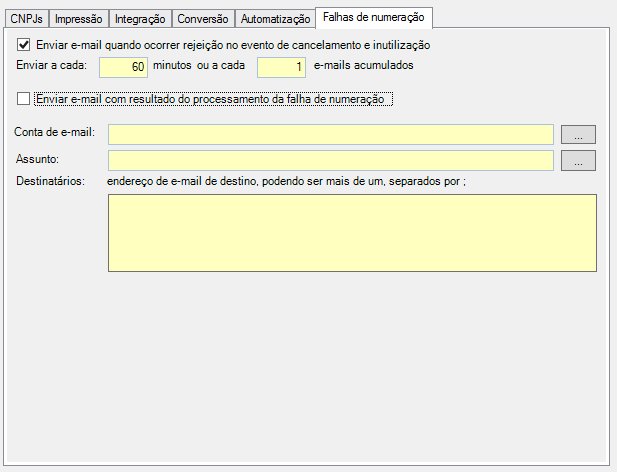Click the 'Destinatários:' label
The width and height of the screenshot is (617, 472).
(51, 181)
